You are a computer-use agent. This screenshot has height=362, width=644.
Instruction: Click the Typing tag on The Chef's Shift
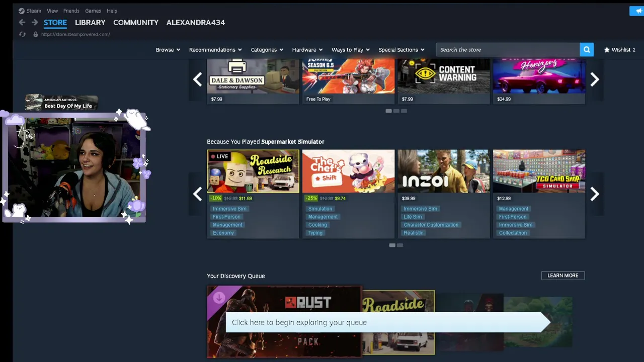pos(315,233)
